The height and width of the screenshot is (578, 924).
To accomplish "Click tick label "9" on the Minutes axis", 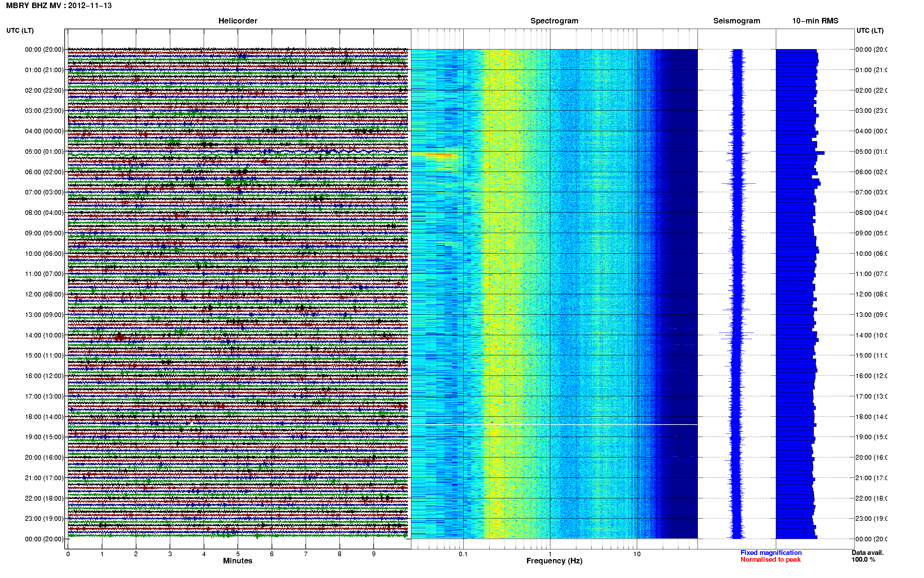I will pos(374,554).
